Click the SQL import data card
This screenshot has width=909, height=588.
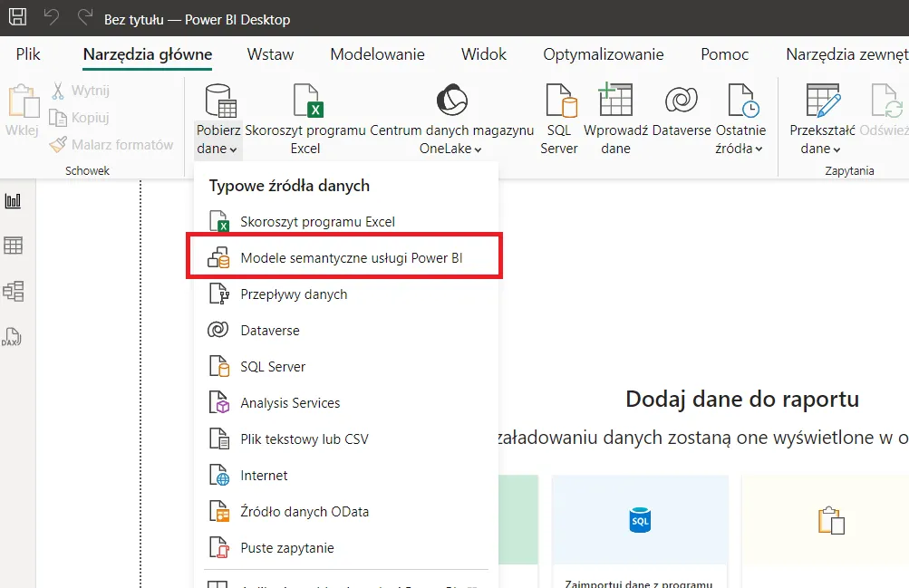tap(640, 531)
